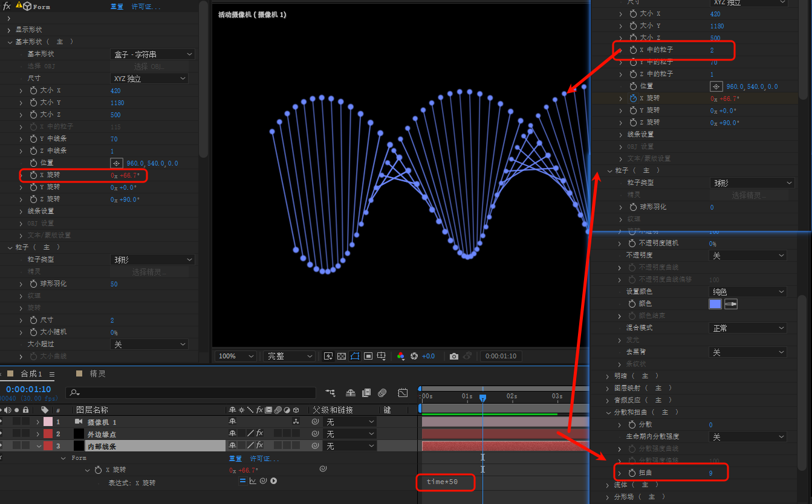Toggle transparency grid in viewer toolbar

click(x=342, y=356)
